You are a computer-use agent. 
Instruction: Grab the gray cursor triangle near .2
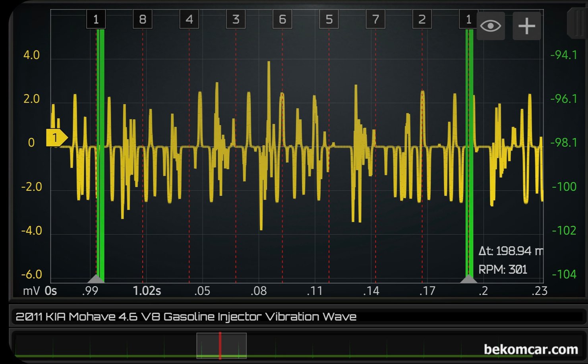468,279
